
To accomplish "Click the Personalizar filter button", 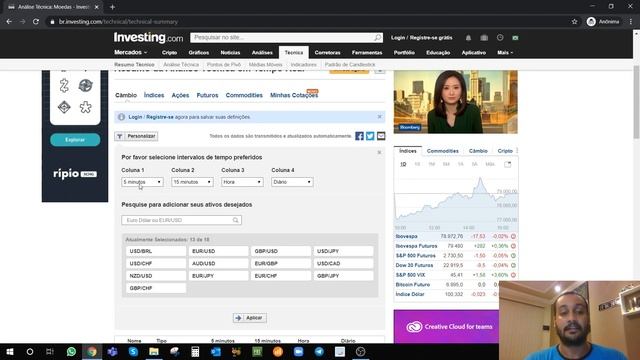I will (x=136, y=136).
